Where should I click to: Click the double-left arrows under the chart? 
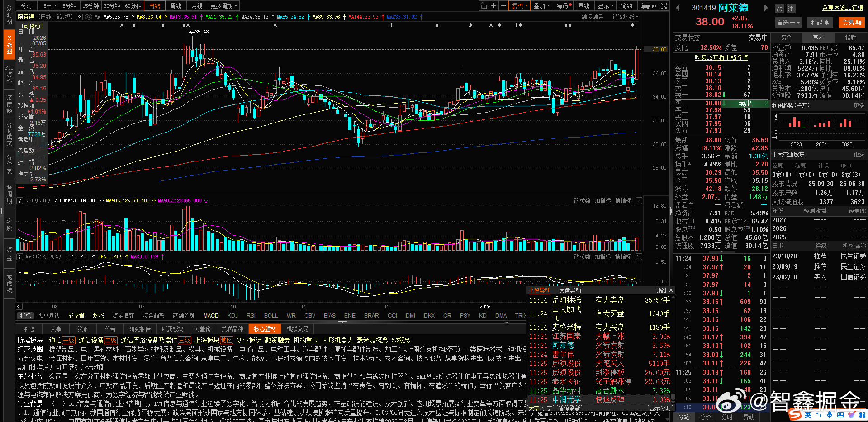click(x=19, y=306)
